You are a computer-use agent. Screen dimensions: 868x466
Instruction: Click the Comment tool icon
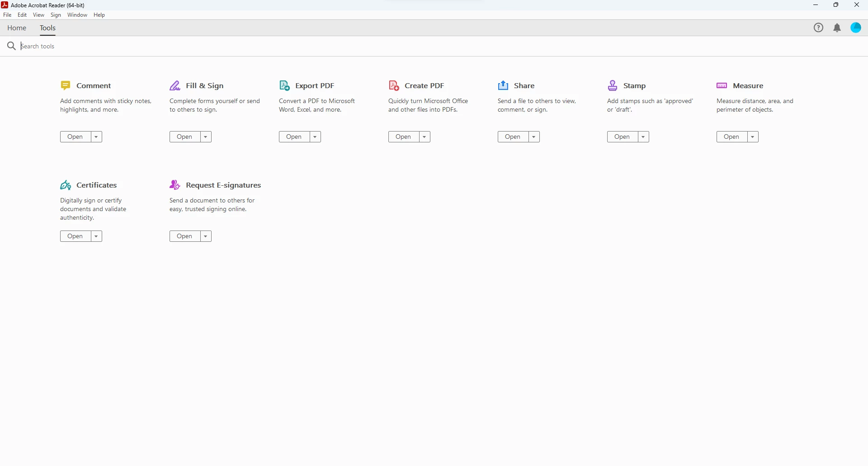(x=66, y=85)
